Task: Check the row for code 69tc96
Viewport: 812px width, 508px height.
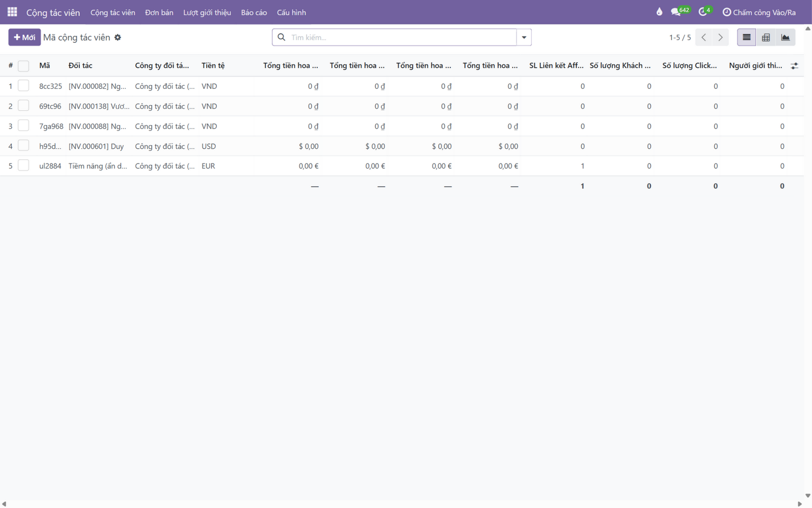Action: [23, 106]
